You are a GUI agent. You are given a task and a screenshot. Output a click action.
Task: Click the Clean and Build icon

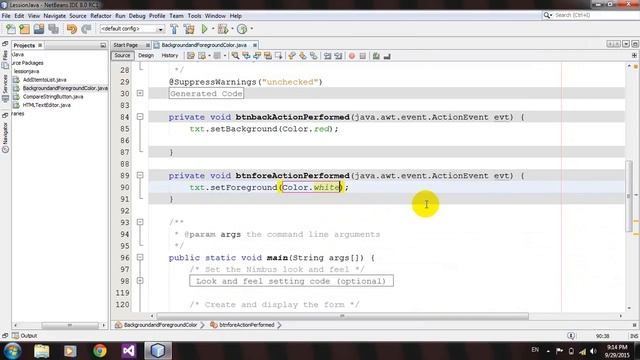(189, 29)
